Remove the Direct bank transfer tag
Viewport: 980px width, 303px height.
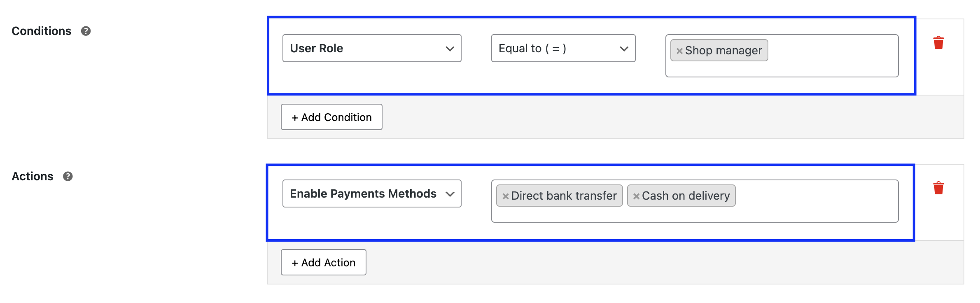pos(506,196)
